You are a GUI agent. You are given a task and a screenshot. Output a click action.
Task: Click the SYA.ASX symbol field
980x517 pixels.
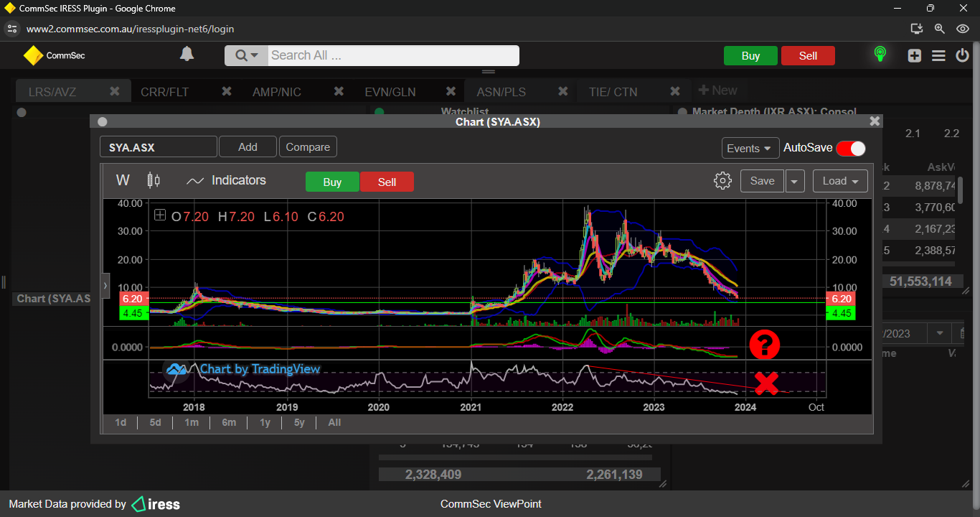click(x=158, y=147)
